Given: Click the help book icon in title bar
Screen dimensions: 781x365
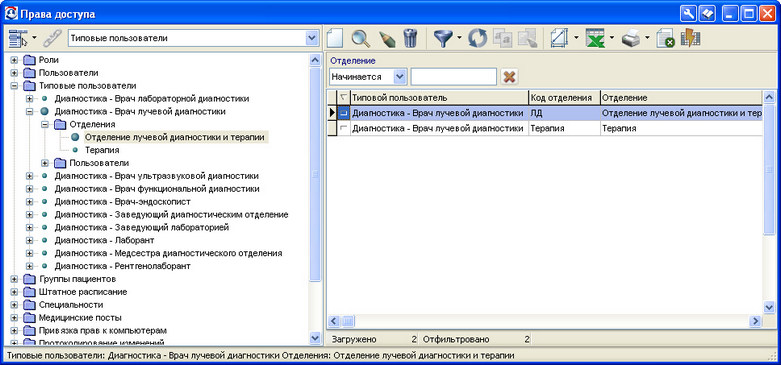Looking at the screenshot, I should 707,13.
